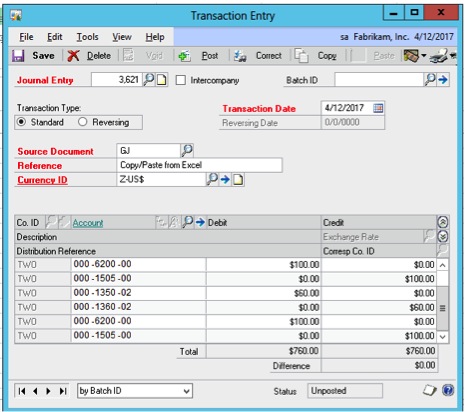Image resolution: width=465 pixels, height=412 pixels.
Task: Click the Save floppy disk icon
Action: coord(18,56)
